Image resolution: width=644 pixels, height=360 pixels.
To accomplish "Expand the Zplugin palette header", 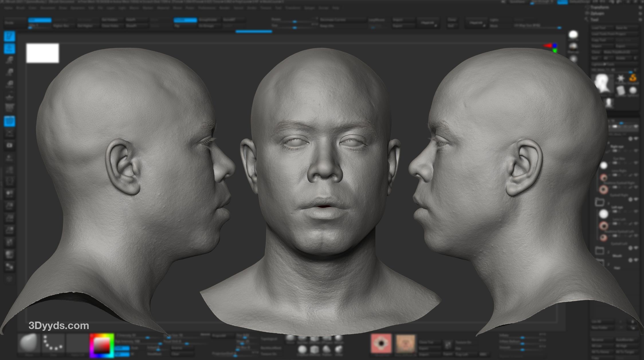I will [598, 13].
